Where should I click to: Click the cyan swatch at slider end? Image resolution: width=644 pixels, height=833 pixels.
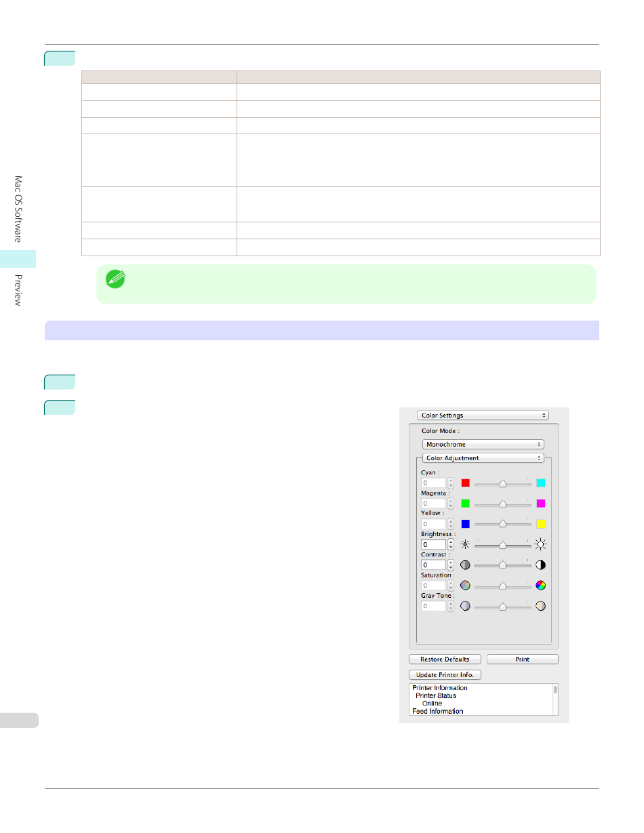point(541,483)
